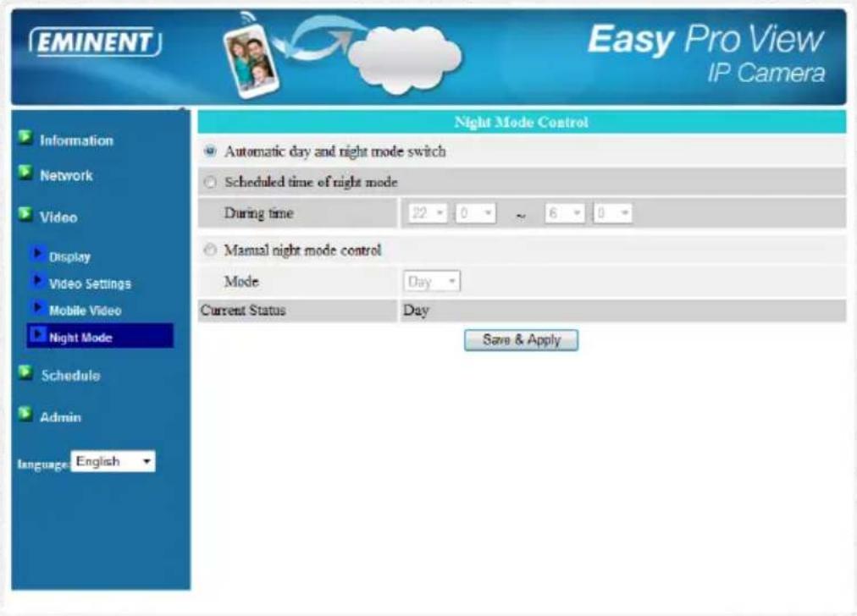Click the green arrow icon beside Schedule
The image size is (857, 616).
point(25,372)
